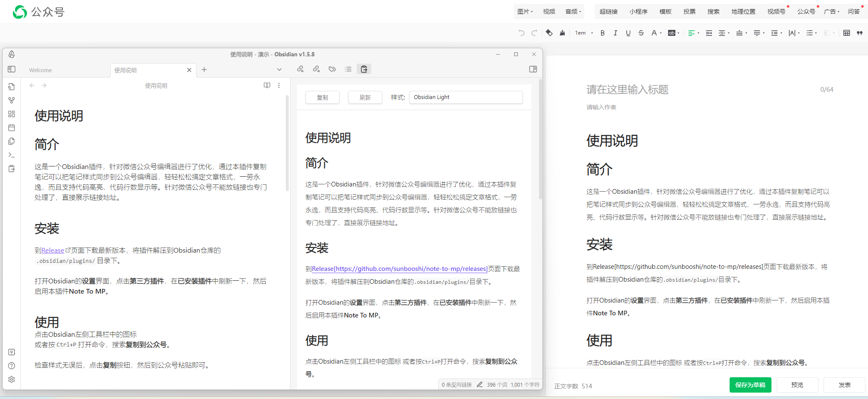Image resolution: width=868 pixels, height=399 pixels.
Task: Insert a table in the editor toolbar
Action: (846, 33)
